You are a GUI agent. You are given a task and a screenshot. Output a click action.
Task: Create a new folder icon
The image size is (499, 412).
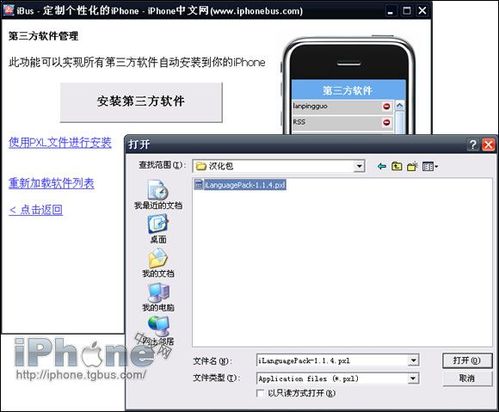(412, 166)
